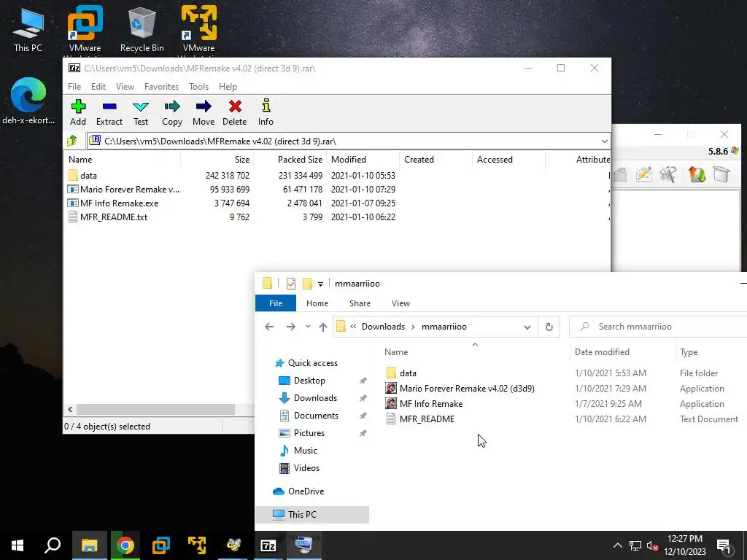Screen dimensions: 747x560
Task: Open 7-Zip Tools menu
Action: pyautogui.click(x=198, y=87)
